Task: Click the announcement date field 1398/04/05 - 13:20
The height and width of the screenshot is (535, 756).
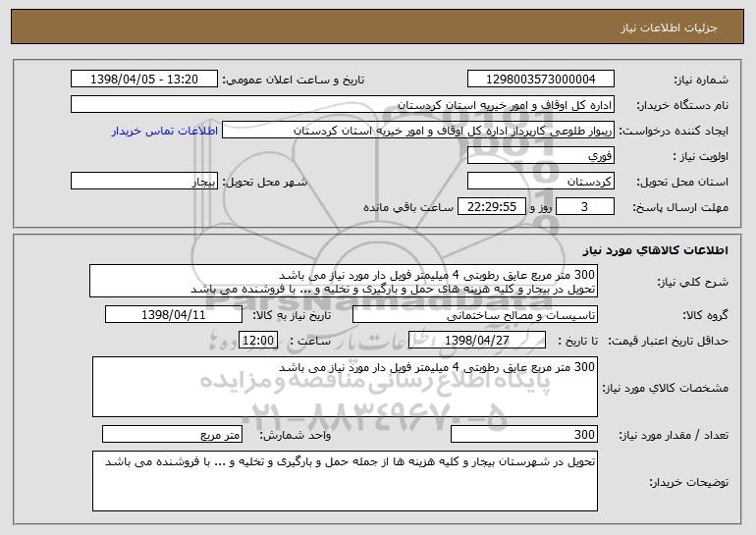Action: (144, 79)
